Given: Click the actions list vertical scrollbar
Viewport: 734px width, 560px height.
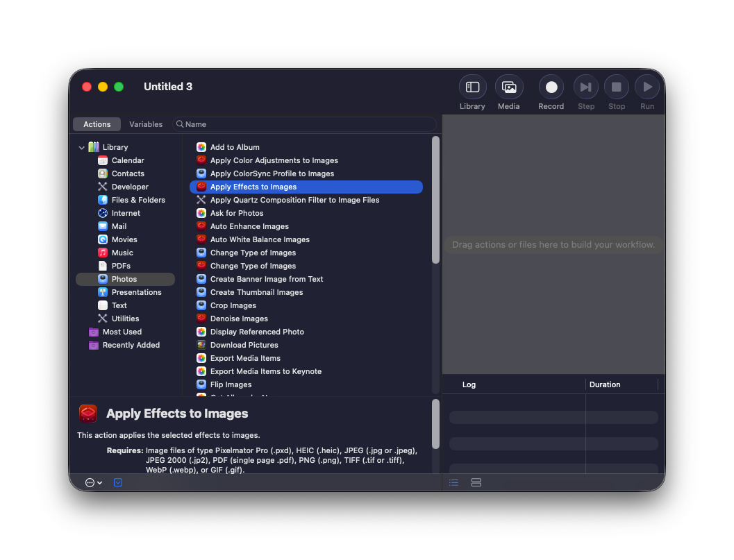Looking at the screenshot, I should pos(435,200).
